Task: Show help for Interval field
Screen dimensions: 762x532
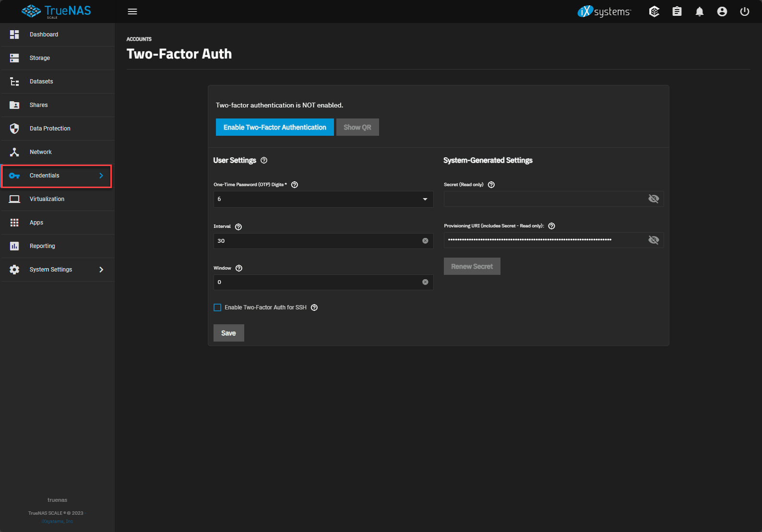Action: pos(238,227)
